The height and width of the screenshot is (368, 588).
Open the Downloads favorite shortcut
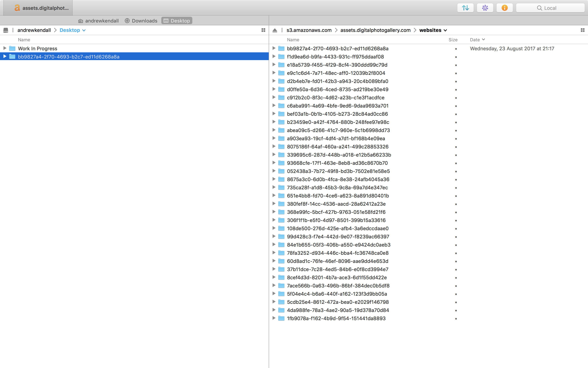pyautogui.click(x=141, y=21)
